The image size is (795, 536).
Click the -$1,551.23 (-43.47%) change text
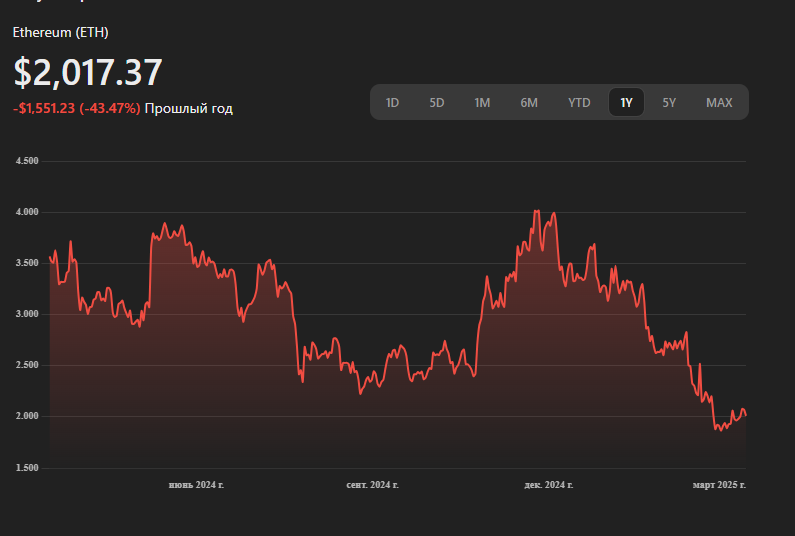point(77,109)
